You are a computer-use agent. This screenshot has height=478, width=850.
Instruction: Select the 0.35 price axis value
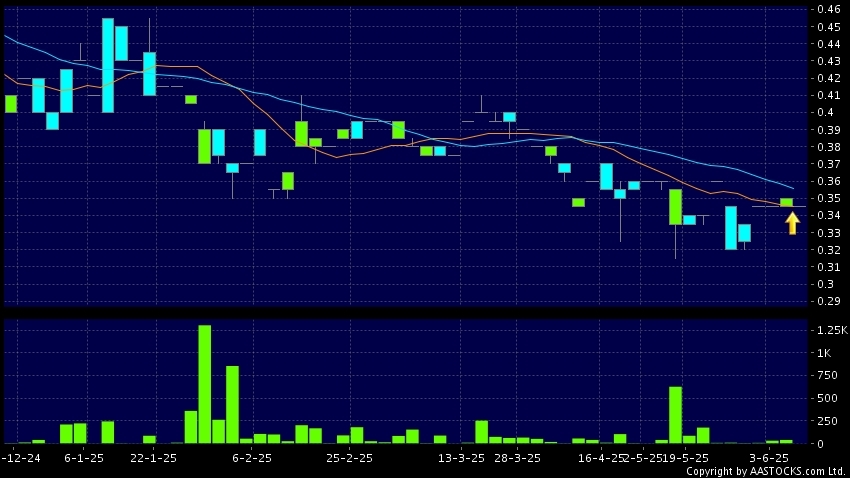coord(829,198)
